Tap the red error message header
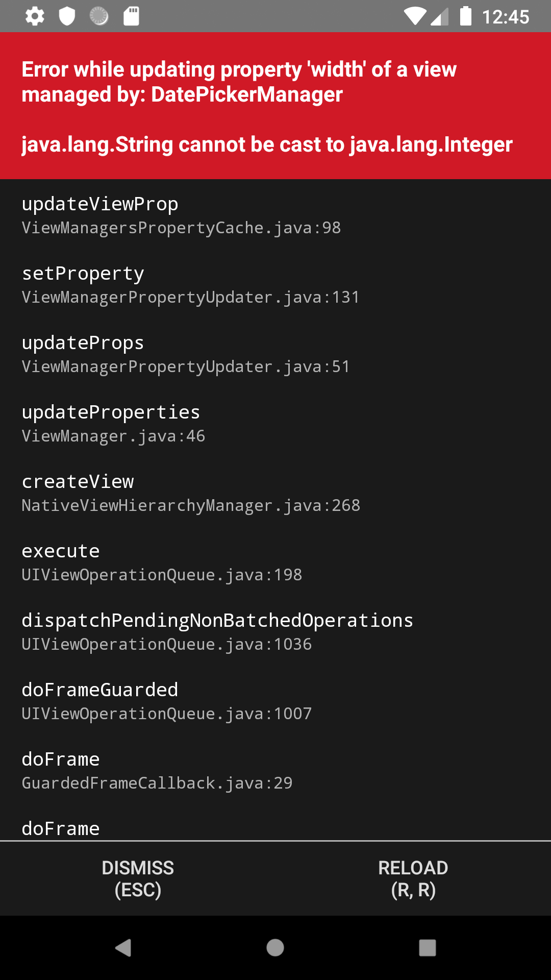The image size is (551, 980). [275, 106]
